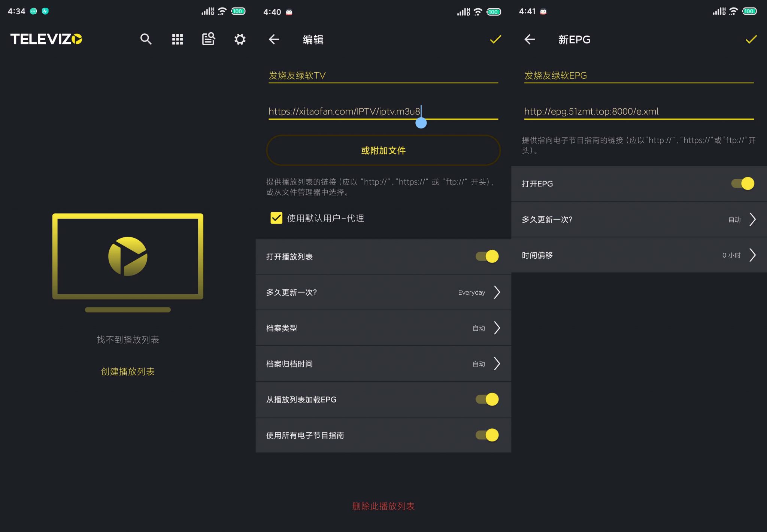767x532 pixels.
Task: Go back from the 编辑 screen
Action: tap(274, 39)
